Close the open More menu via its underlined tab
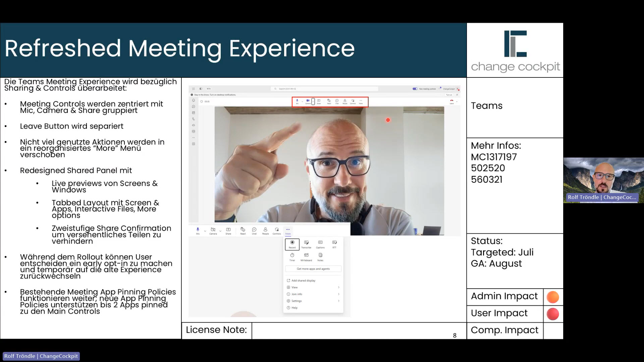This screenshot has height=362, width=644. (x=288, y=231)
